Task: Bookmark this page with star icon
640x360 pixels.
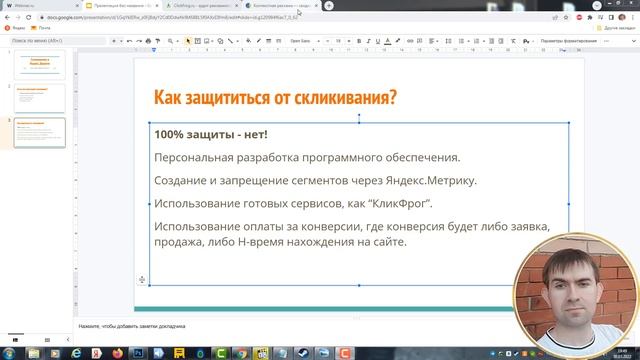Action: [x=566, y=18]
